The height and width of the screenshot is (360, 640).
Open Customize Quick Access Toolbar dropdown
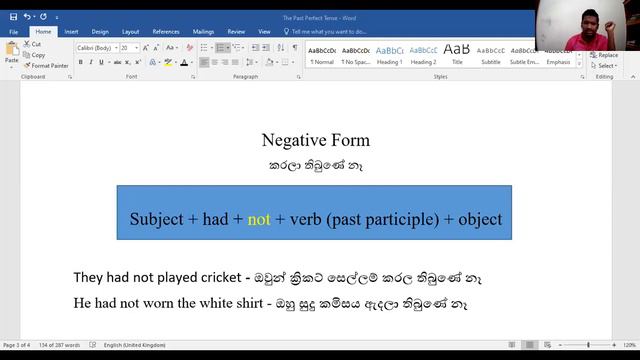point(57,18)
